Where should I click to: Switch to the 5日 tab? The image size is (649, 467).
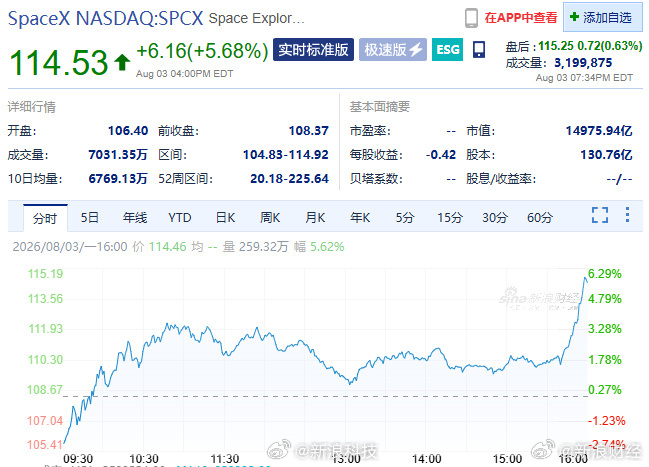tap(89, 217)
